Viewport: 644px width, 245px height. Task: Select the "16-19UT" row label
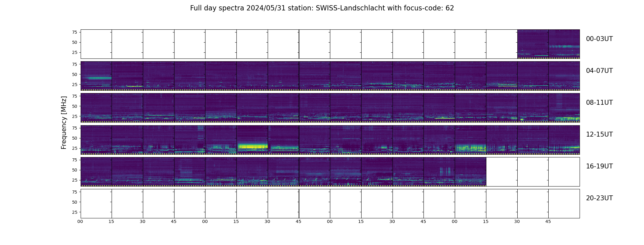(x=599, y=166)
